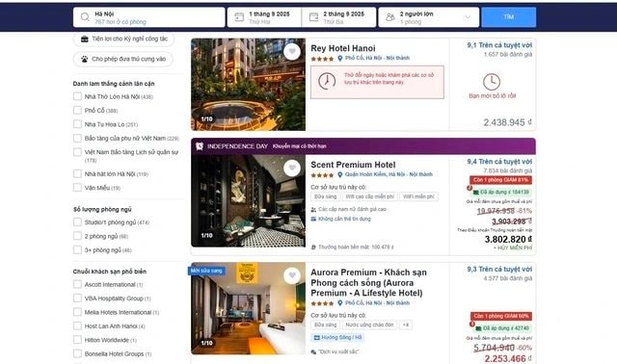Expand the 2 người lớn guests dropdown
The height and width of the screenshot is (364, 617).
click(428, 17)
